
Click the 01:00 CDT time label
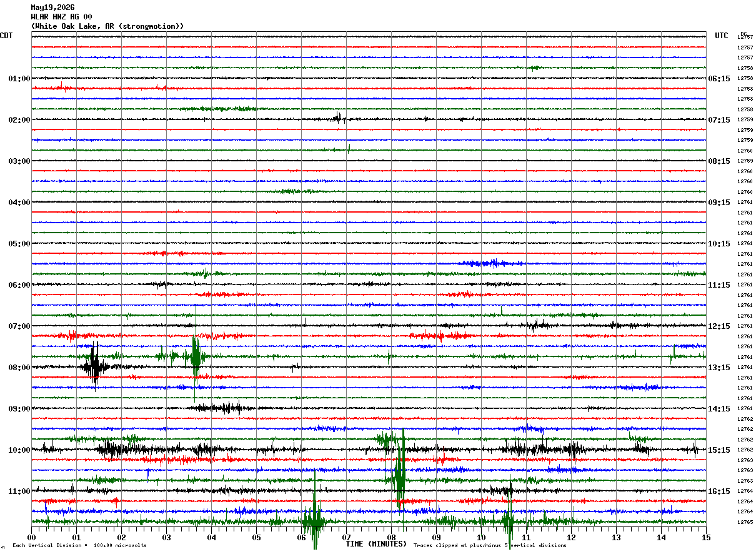point(19,79)
